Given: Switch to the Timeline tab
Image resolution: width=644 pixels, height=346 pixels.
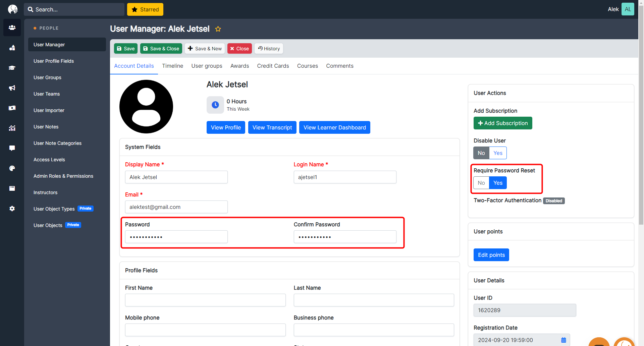Looking at the screenshot, I should [x=173, y=66].
